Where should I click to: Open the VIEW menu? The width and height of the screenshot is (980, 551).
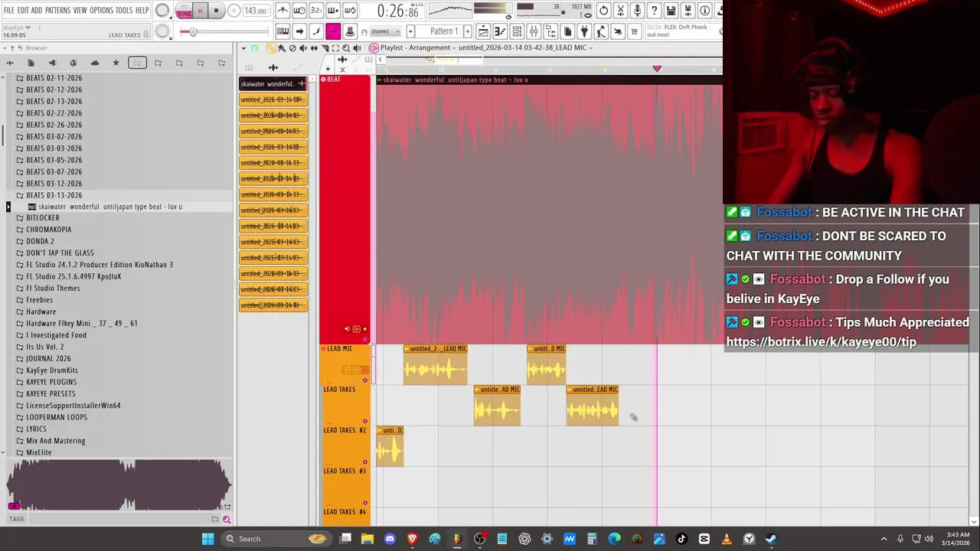coord(80,11)
